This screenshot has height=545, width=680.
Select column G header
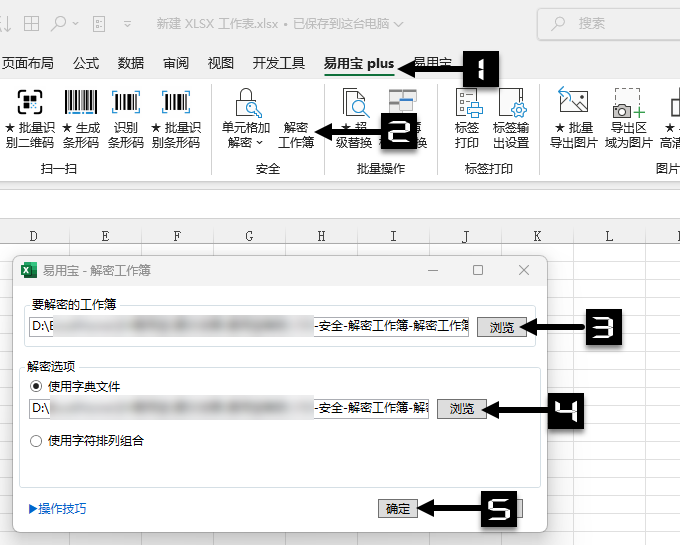click(x=249, y=236)
